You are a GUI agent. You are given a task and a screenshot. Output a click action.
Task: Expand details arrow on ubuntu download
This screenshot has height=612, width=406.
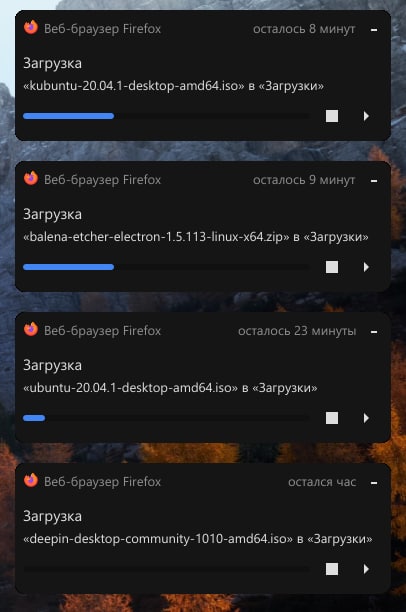pos(366,418)
